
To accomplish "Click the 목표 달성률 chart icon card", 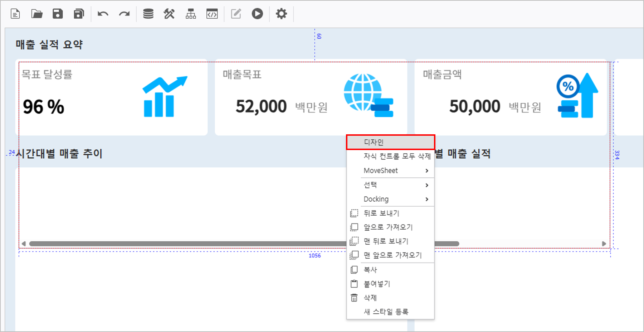I will 165,97.
